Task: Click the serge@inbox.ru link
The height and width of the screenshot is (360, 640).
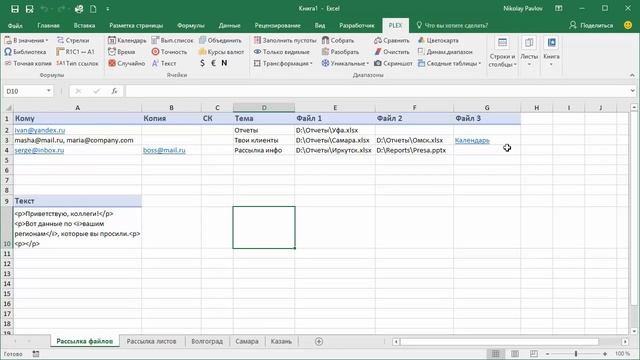Action: coord(39,150)
